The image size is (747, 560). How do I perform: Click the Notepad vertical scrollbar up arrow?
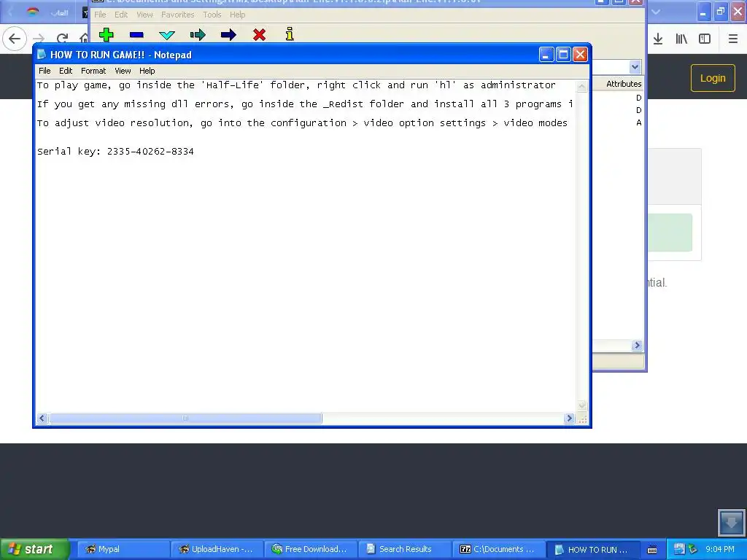[581, 86]
